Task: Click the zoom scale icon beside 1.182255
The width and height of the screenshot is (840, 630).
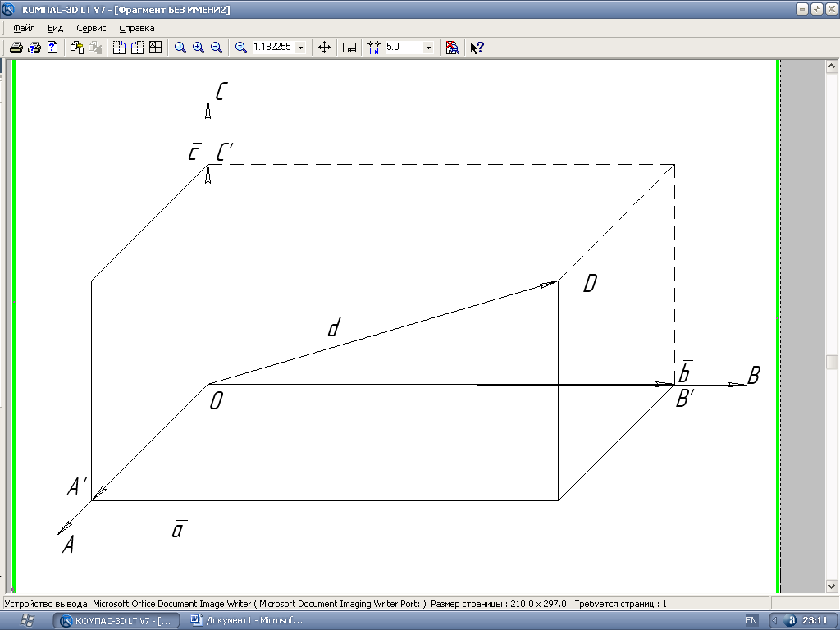Action: [x=241, y=48]
